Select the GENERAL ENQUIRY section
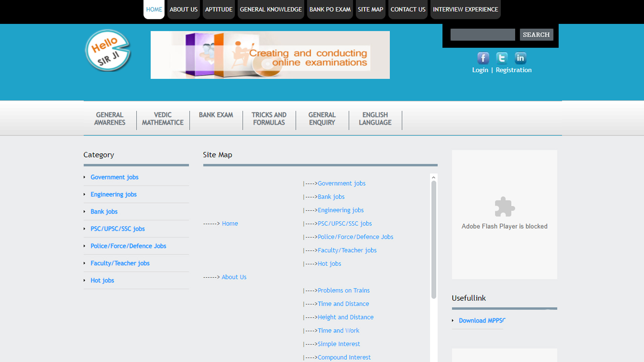Screen dimensions: 644x362 click(322, 119)
